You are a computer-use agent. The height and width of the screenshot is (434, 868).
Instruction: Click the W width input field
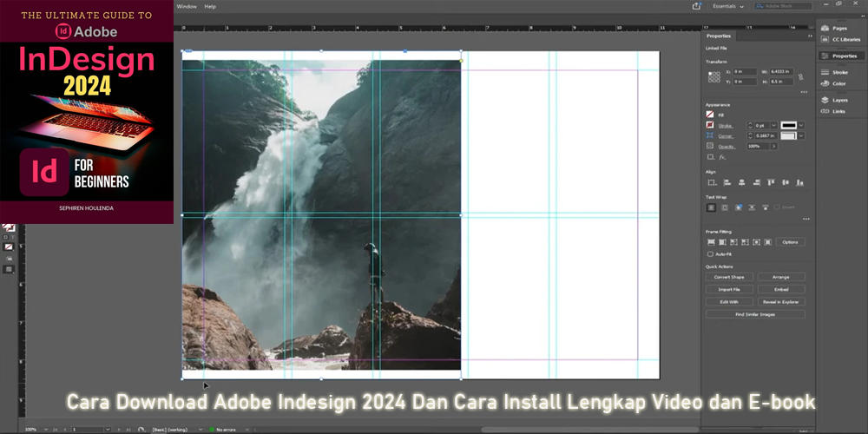782,72
